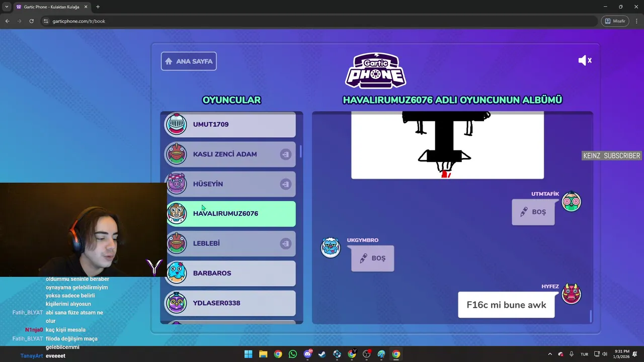Click the microphone tray icon
This screenshot has width=644, height=362.
point(571,354)
